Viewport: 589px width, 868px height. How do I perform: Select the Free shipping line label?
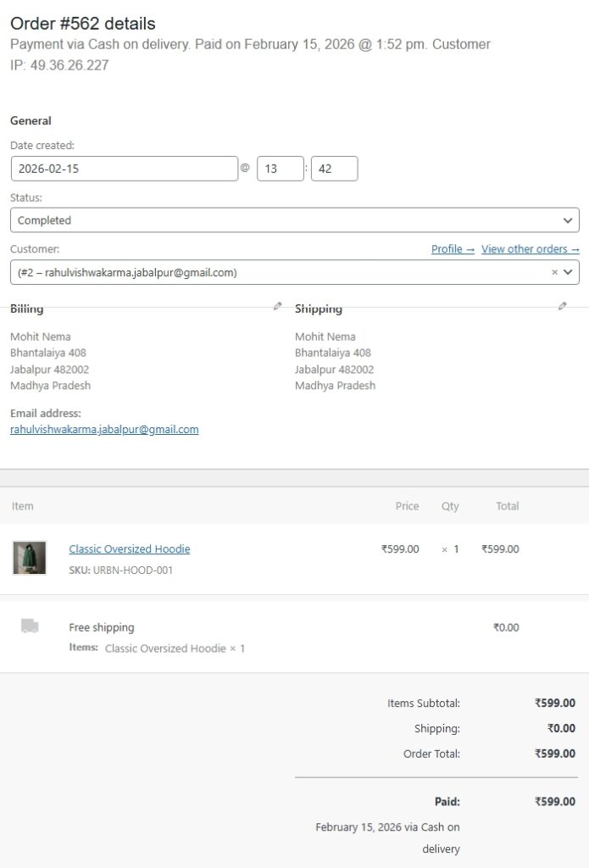102,628
